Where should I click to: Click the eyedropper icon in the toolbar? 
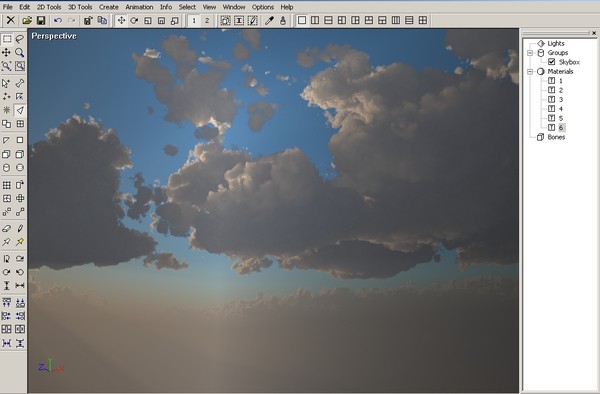coord(269,20)
